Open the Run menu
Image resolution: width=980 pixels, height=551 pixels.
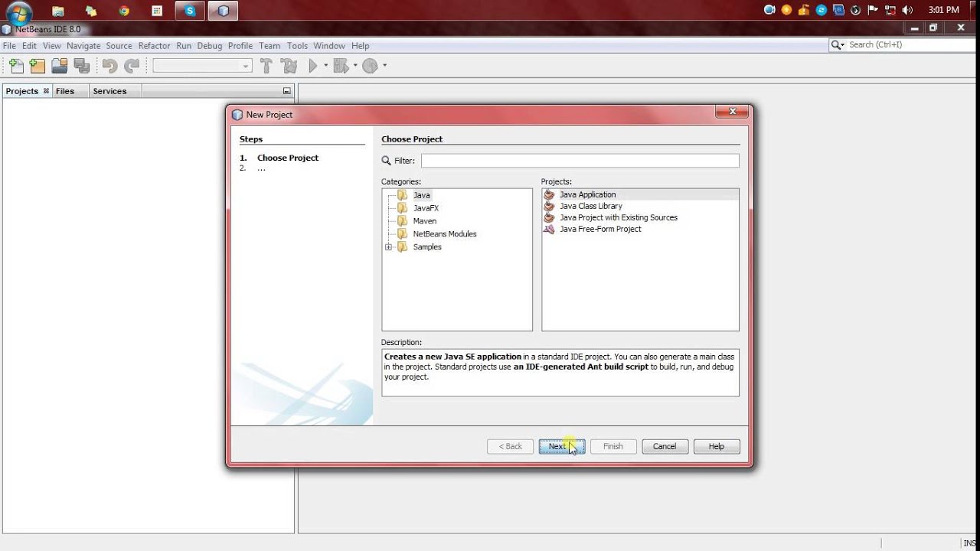point(184,46)
